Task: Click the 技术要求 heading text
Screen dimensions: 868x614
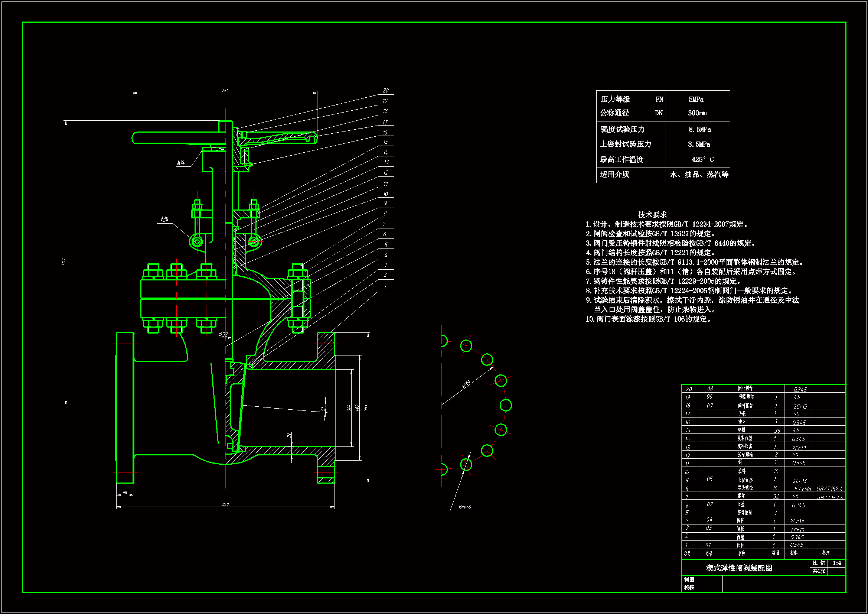Action: click(x=652, y=214)
